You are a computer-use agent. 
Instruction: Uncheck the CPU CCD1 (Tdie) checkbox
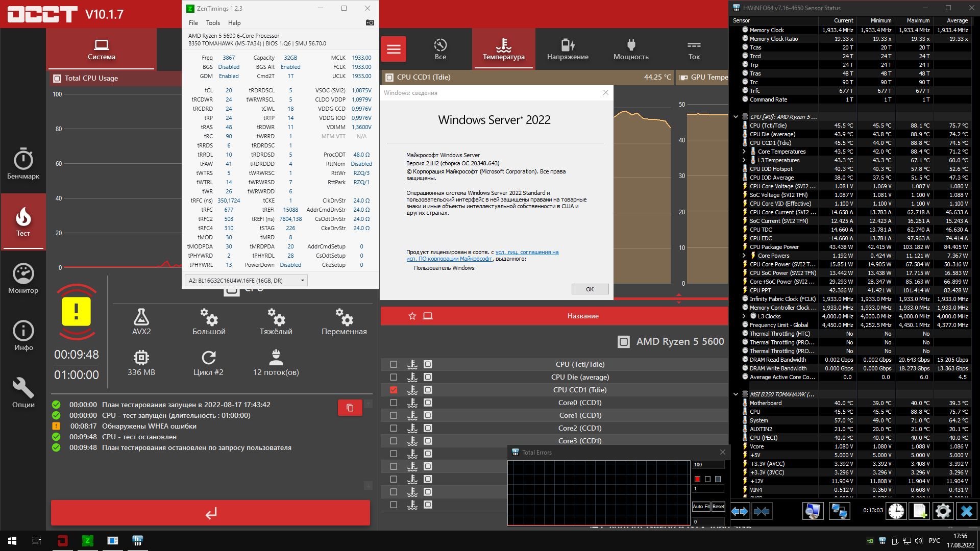(x=394, y=390)
